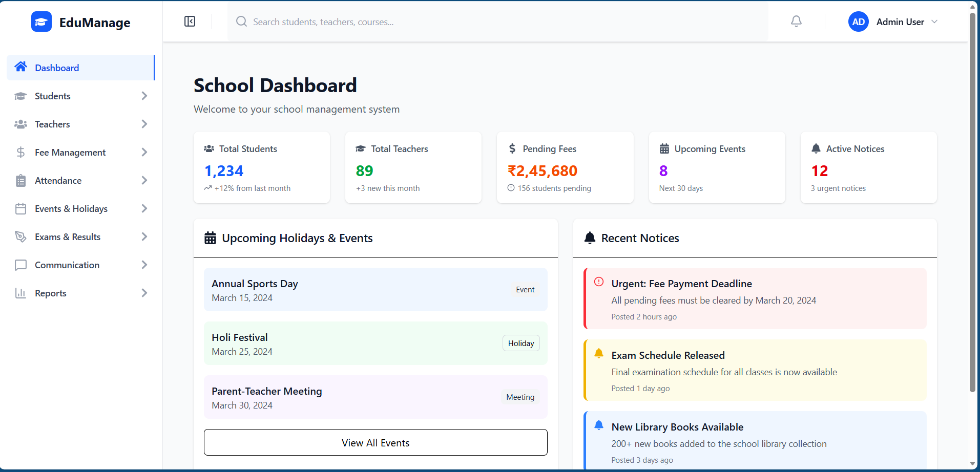Select the Events & Holidays calendar icon
The width and height of the screenshot is (980, 472).
coord(20,208)
